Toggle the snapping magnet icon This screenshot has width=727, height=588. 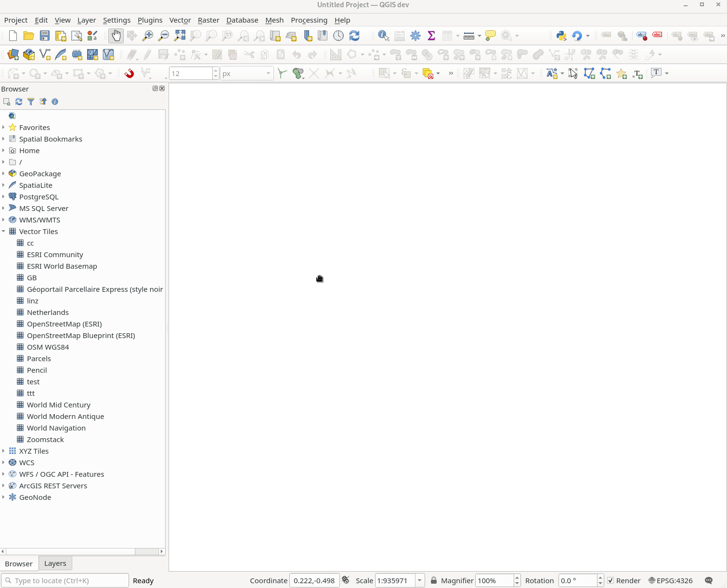pos(129,73)
